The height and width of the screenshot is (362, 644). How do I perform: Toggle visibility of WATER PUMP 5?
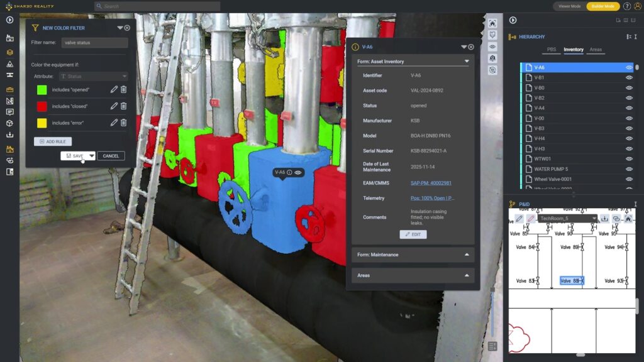629,169
